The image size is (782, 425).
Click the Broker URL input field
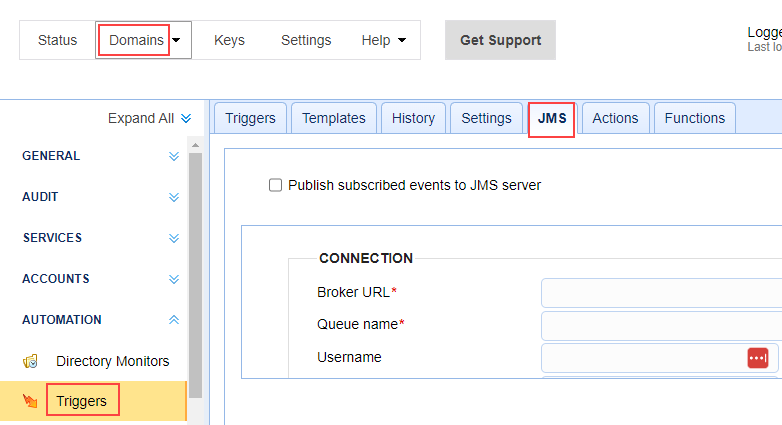(x=660, y=293)
